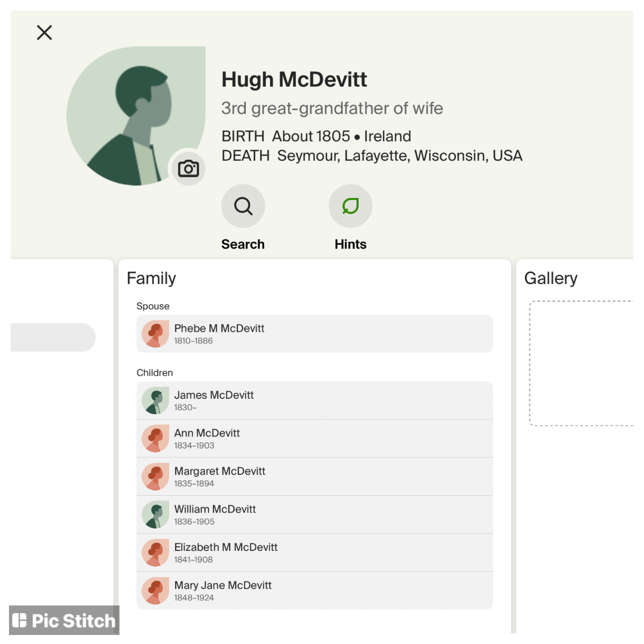Close the profile with the X icon
The height and width of the screenshot is (644, 644).
[44, 33]
